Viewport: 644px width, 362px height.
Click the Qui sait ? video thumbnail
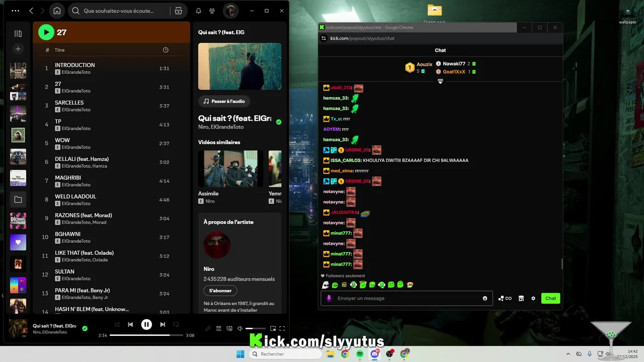click(239, 66)
